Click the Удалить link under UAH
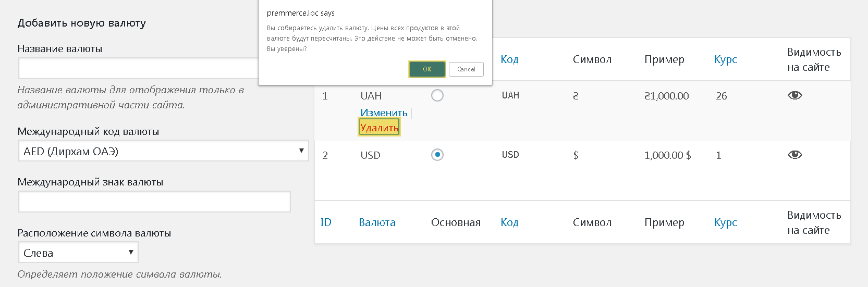The height and width of the screenshot is (287, 868). tap(379, 128)
